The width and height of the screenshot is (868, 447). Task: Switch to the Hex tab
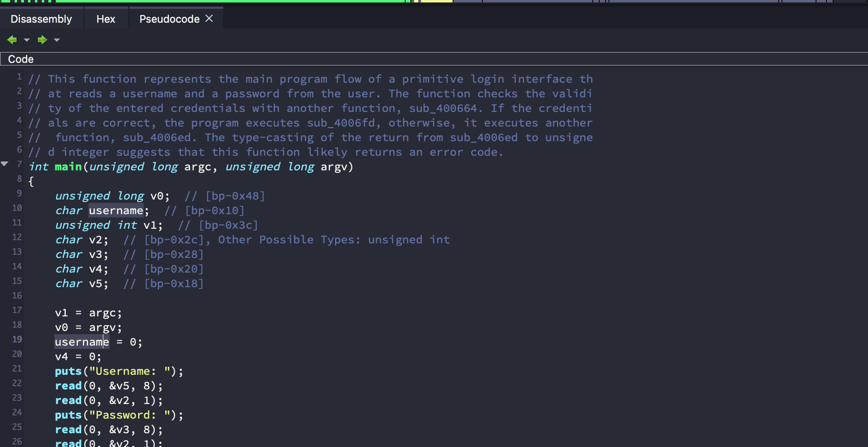106,19
